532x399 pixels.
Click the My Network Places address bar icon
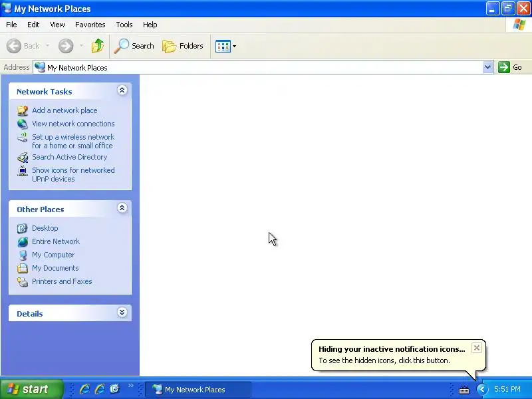click(40, 67)
